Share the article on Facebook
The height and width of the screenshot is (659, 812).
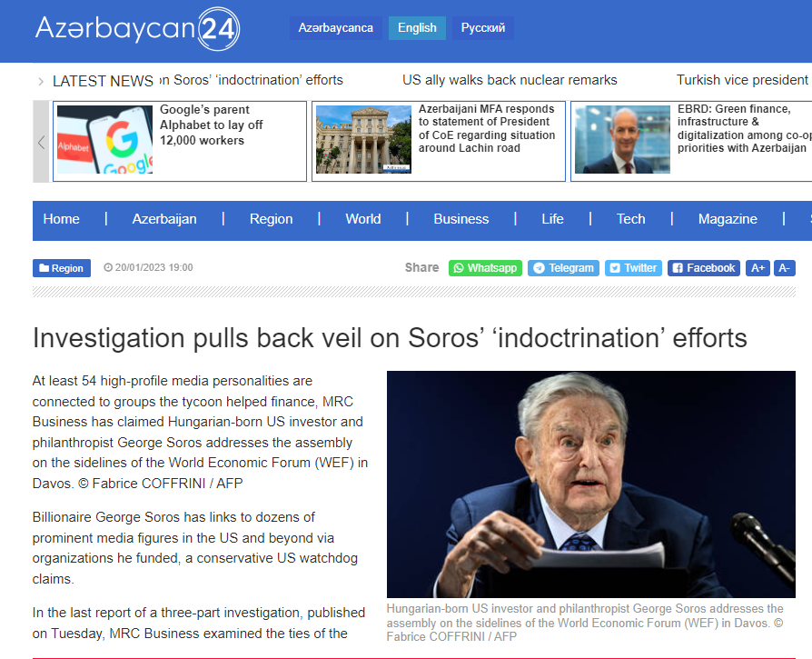704,268
